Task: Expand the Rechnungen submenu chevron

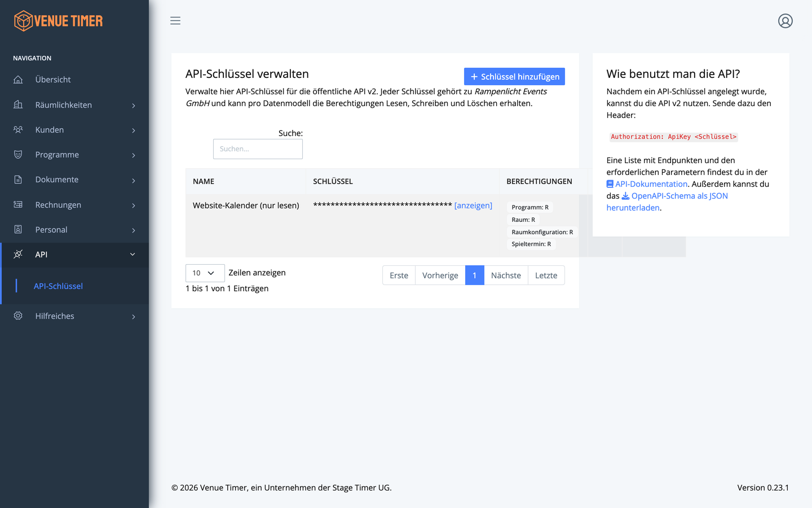Action: click(134, 205)
